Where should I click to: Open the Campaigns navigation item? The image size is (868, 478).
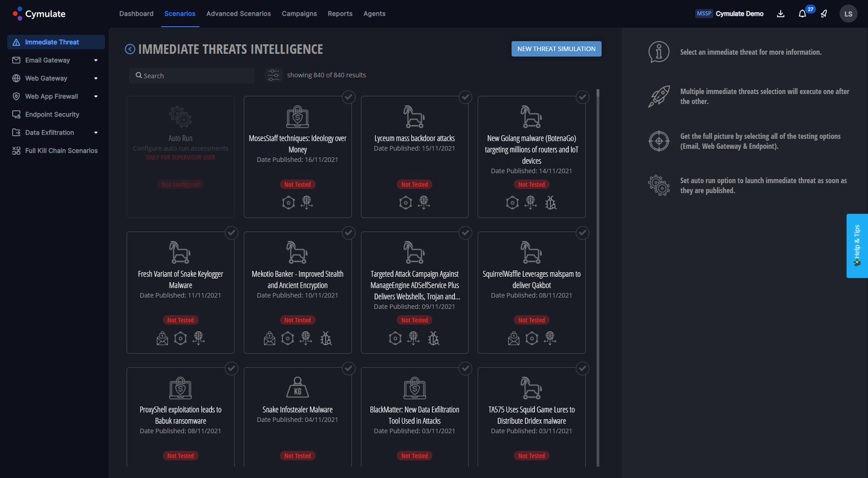point(299,14)
